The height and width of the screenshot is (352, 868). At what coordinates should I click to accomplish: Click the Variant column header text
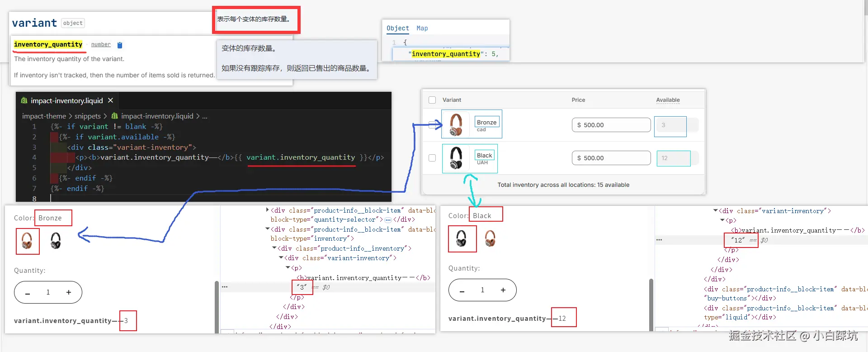[452, 100]
